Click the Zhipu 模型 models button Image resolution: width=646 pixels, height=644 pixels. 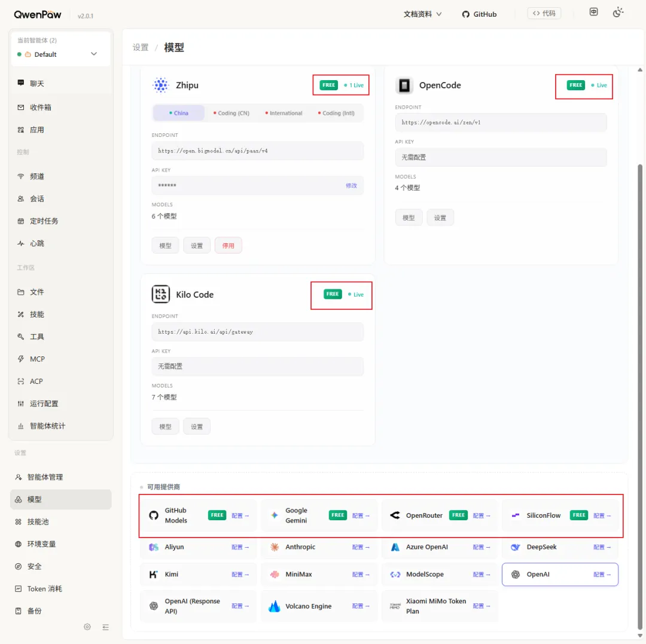(x=165, y=245)
